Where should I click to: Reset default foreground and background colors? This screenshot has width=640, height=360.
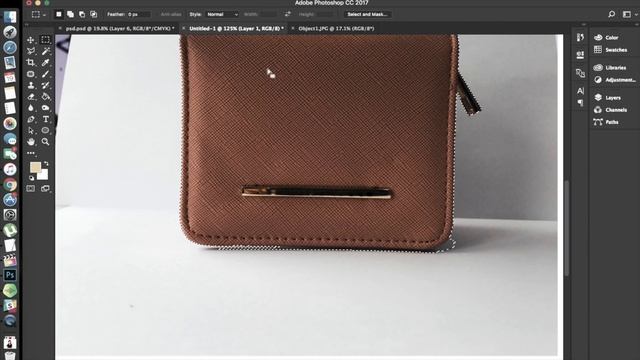[31, 178]
